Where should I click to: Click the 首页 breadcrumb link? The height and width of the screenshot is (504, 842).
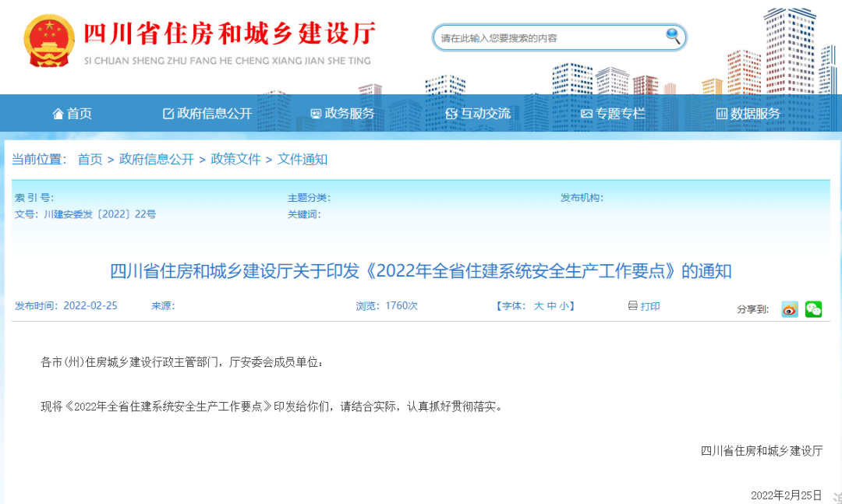click(x=88, y=159)
